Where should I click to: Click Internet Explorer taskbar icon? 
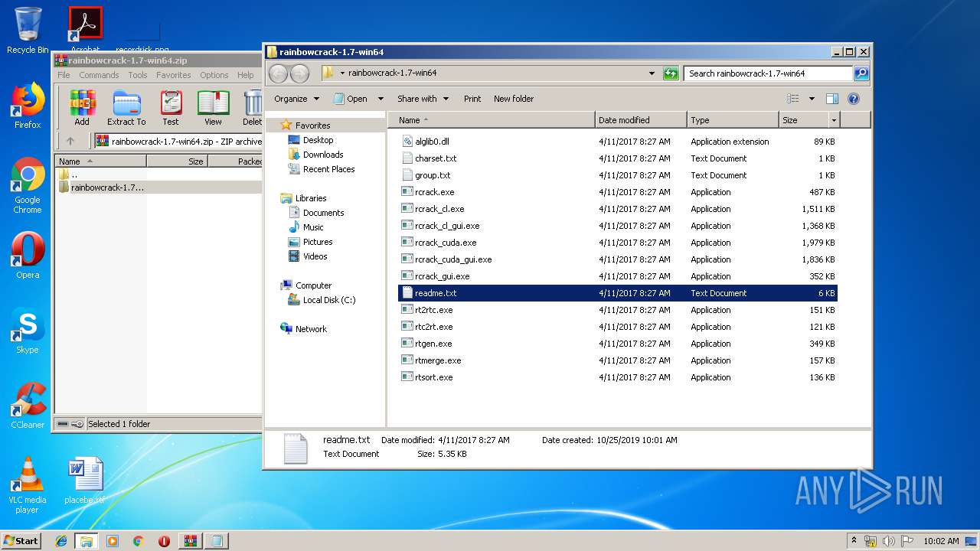click(x=61, y=541)
